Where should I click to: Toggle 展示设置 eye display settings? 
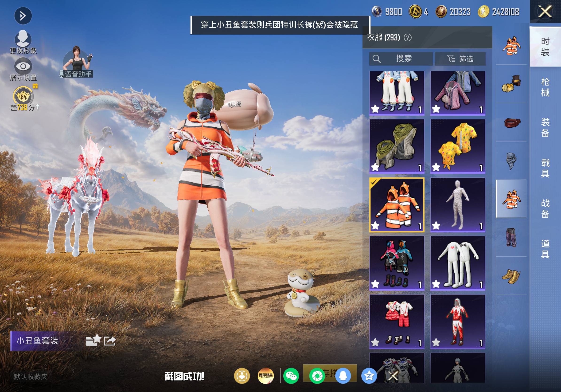point(23,66)
